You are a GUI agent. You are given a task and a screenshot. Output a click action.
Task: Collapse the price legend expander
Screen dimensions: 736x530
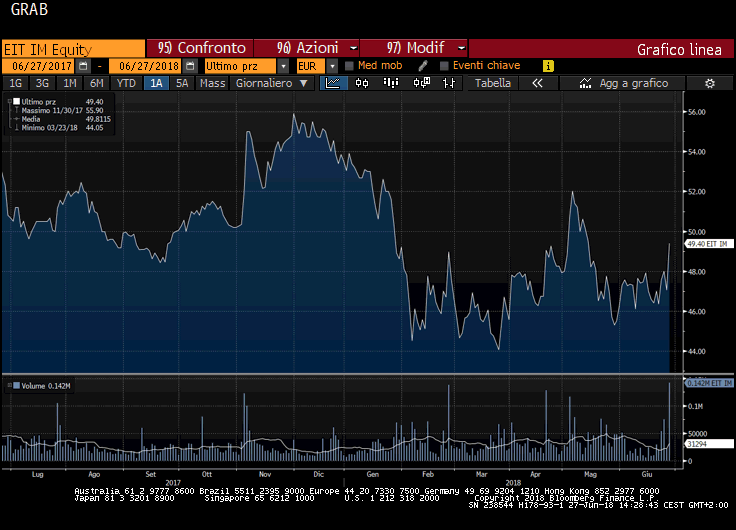click(x=9, y=101)
